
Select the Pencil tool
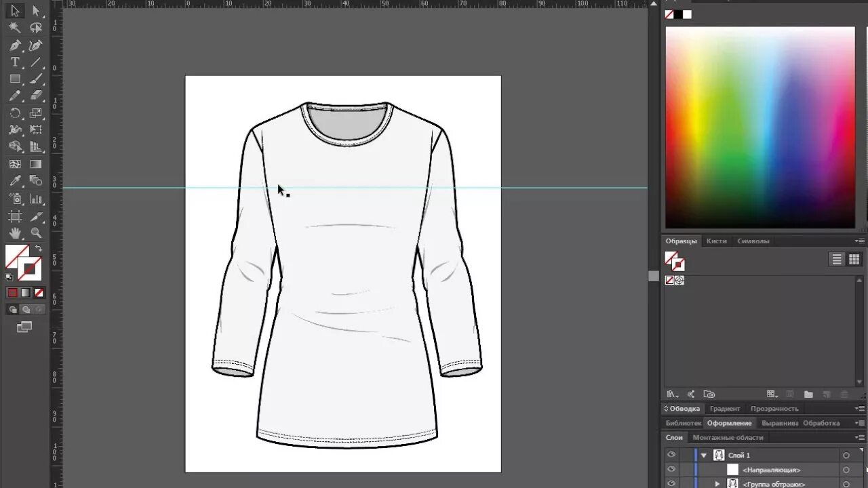coord(15,96)
